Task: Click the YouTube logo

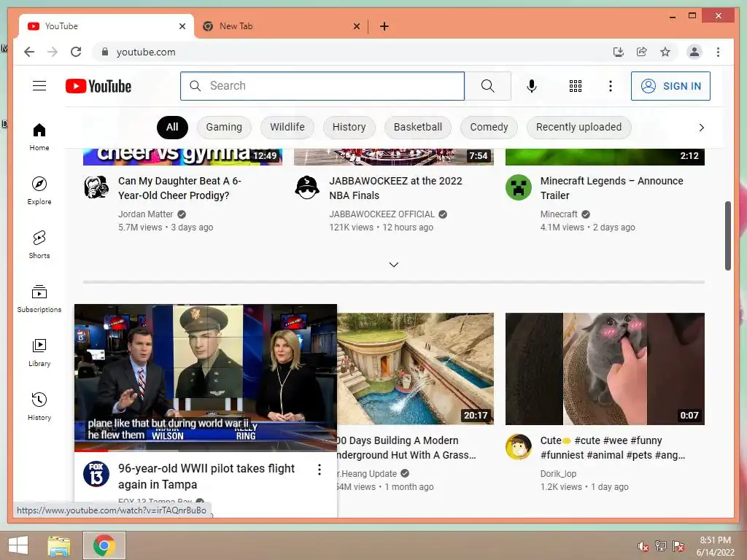Action: [98, 86]
